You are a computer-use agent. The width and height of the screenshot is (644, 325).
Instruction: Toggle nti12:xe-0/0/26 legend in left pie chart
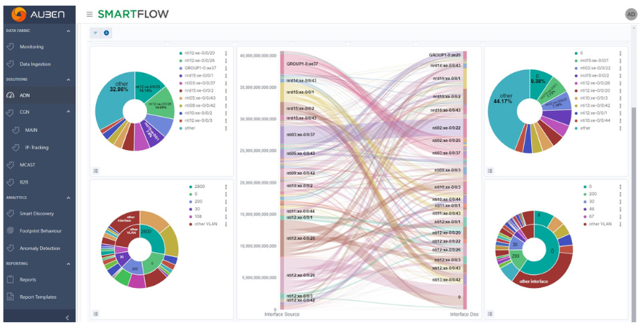tap(196, 61)
